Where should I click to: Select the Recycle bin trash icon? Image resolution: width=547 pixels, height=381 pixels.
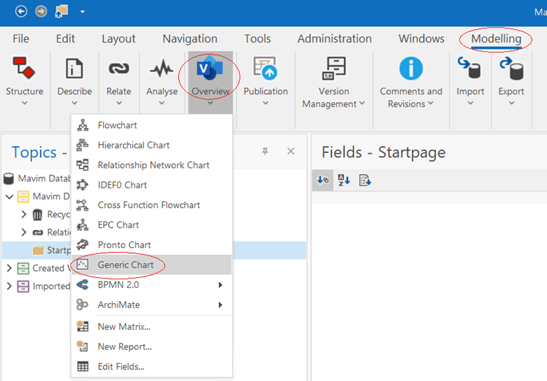pos(37,215)
